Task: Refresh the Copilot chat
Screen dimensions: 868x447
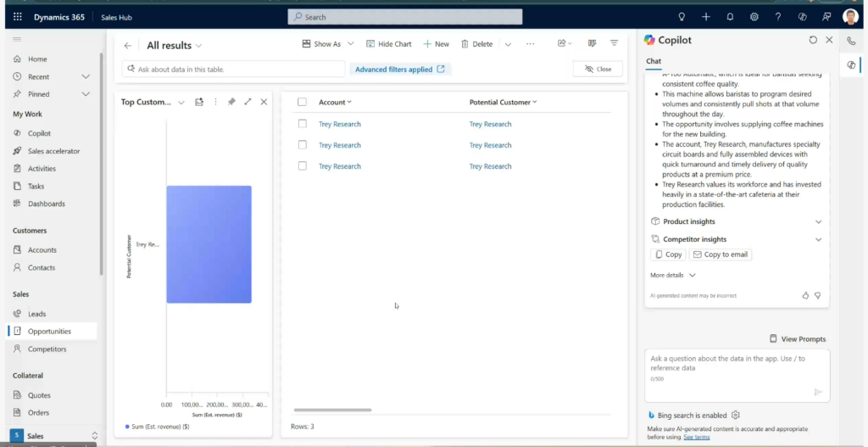Action: [x=813, y=40]
